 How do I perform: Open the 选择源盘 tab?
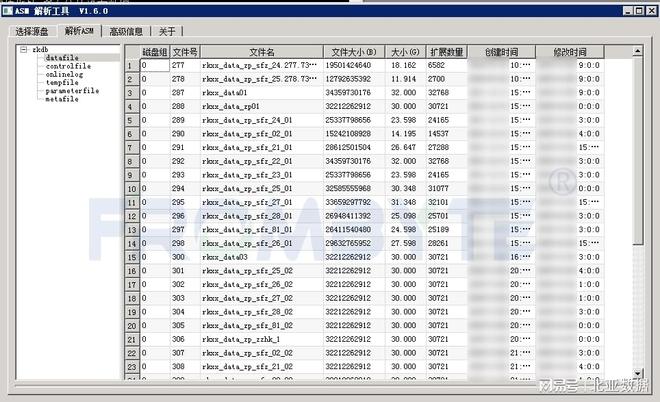(32, 31)
